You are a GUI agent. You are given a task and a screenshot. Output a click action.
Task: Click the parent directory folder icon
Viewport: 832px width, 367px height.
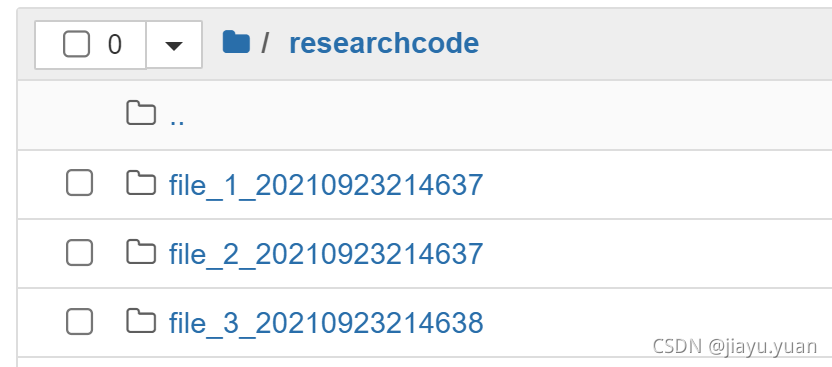[x=141, y=113]
